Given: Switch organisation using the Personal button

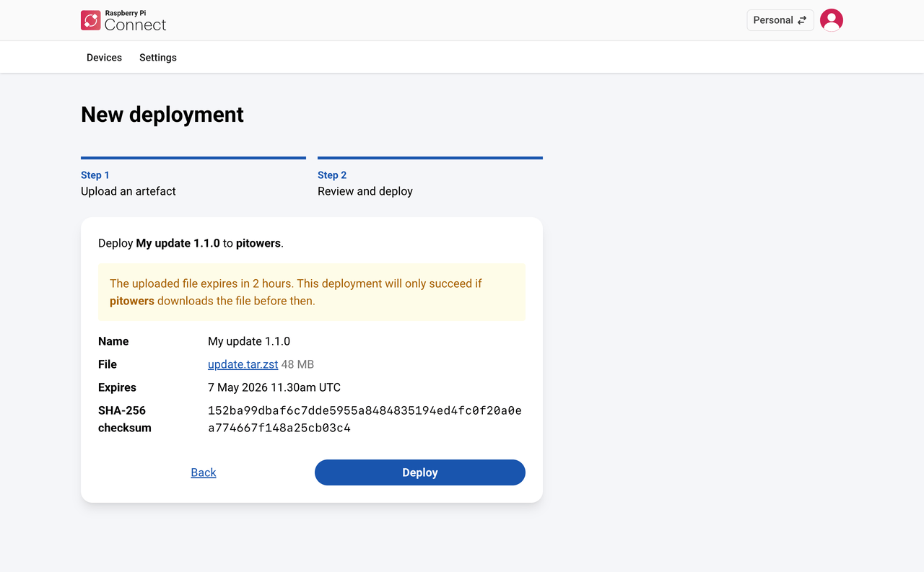Looking at the screenshot, I should pyautogui.click(x=780, y=20).
